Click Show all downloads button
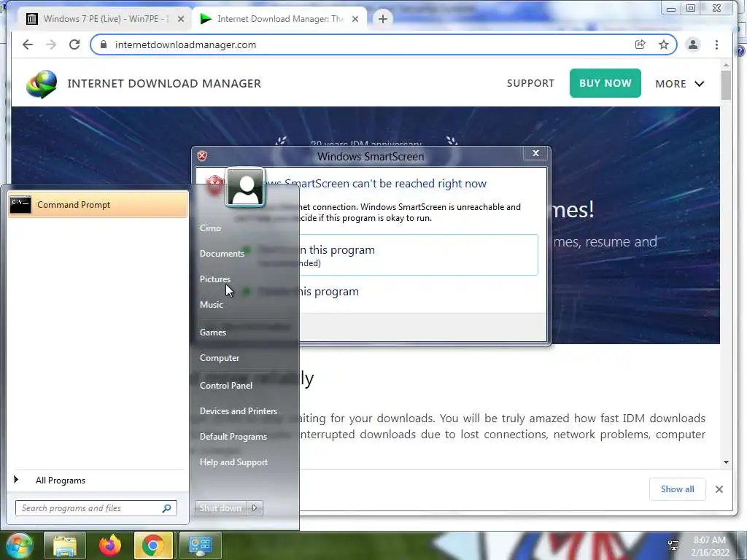 click(x=677, y=489)
